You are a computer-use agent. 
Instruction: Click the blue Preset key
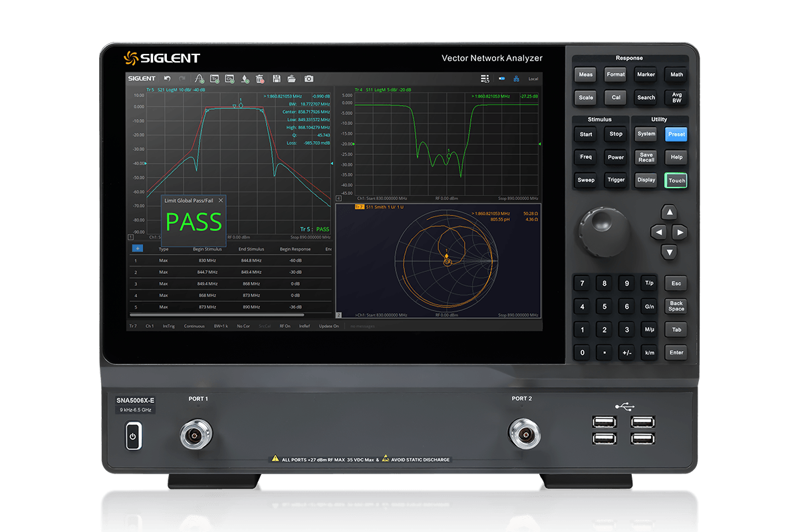(x=676, y=134)
